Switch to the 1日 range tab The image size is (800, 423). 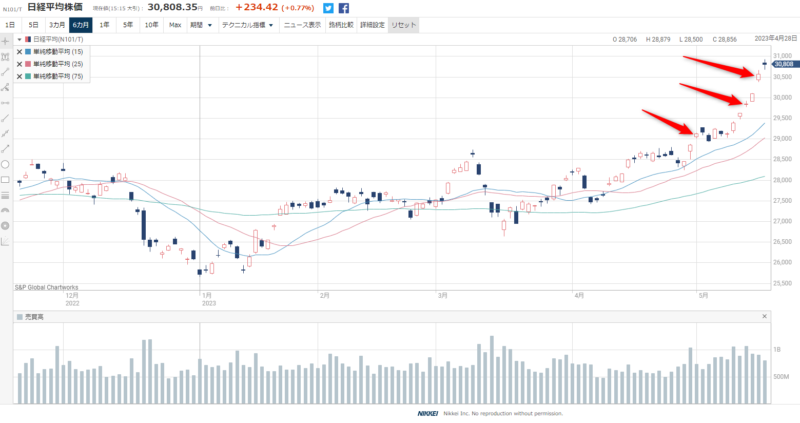coord(10,25)
